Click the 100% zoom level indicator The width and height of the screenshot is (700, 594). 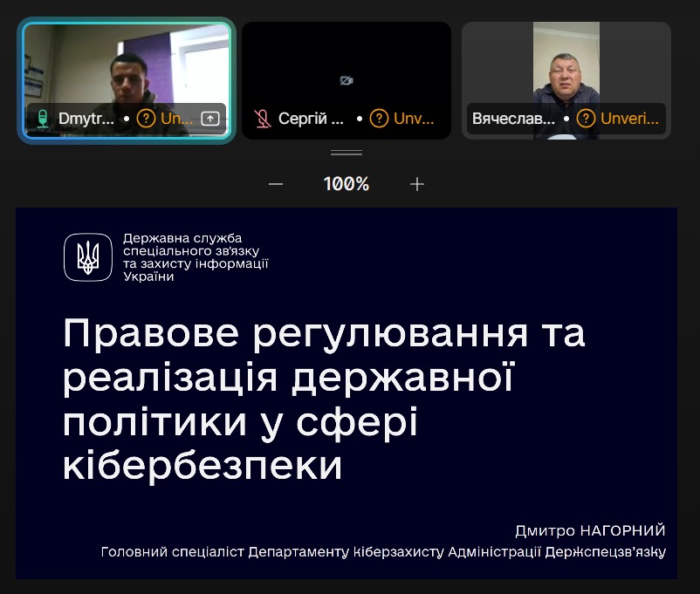347,184
